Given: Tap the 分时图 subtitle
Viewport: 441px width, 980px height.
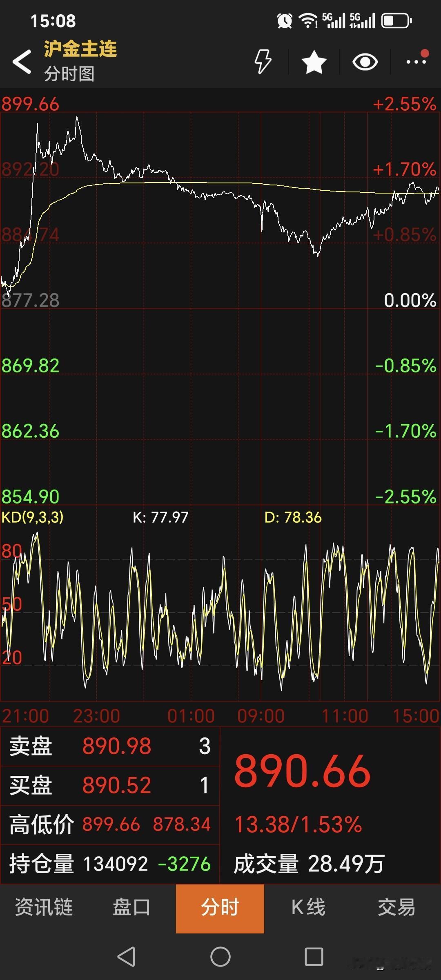Looking at the screenshot, I should pos(69,74).
